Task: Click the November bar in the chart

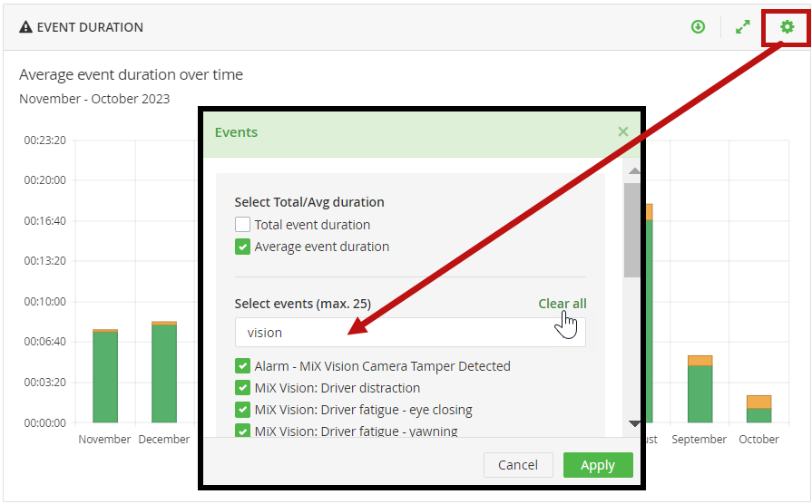Action: (105, 376)
